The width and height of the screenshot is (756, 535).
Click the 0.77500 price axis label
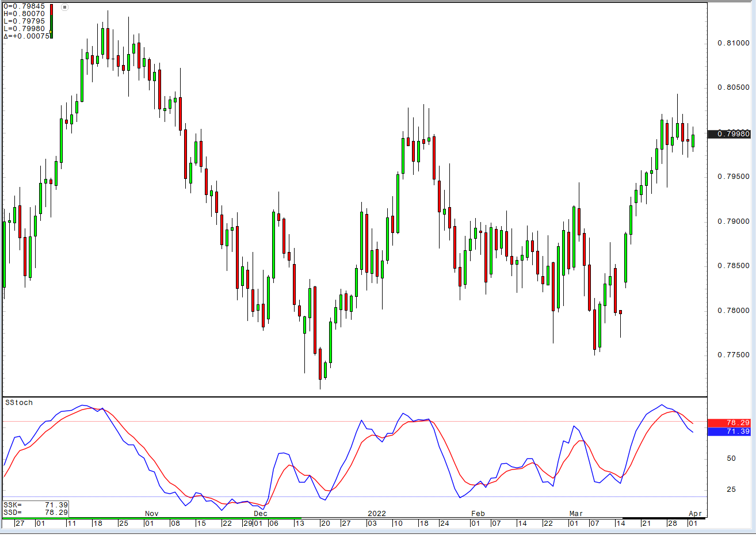[734, 355]
